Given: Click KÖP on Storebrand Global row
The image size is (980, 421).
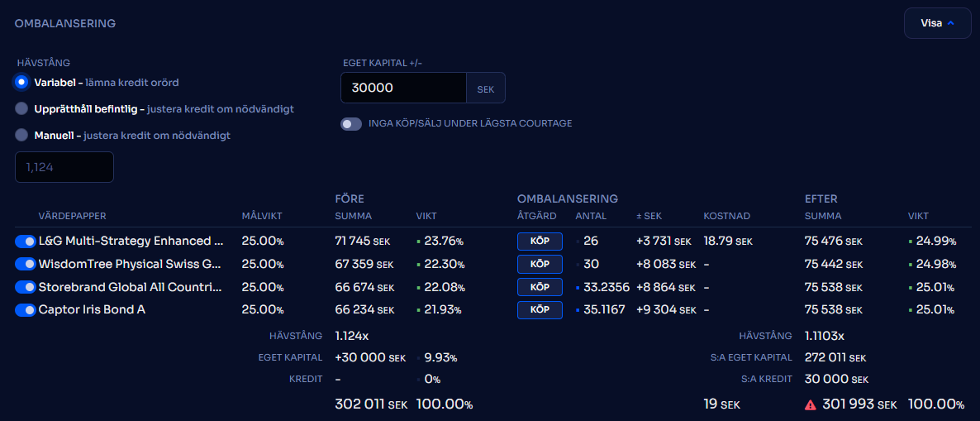Looking at the screenshot, I should tap(540, 287).
